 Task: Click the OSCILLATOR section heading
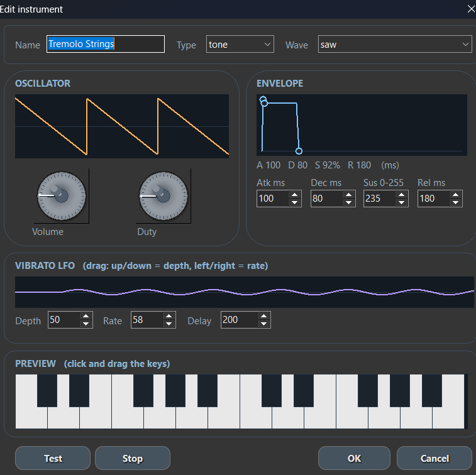point(43,84)
